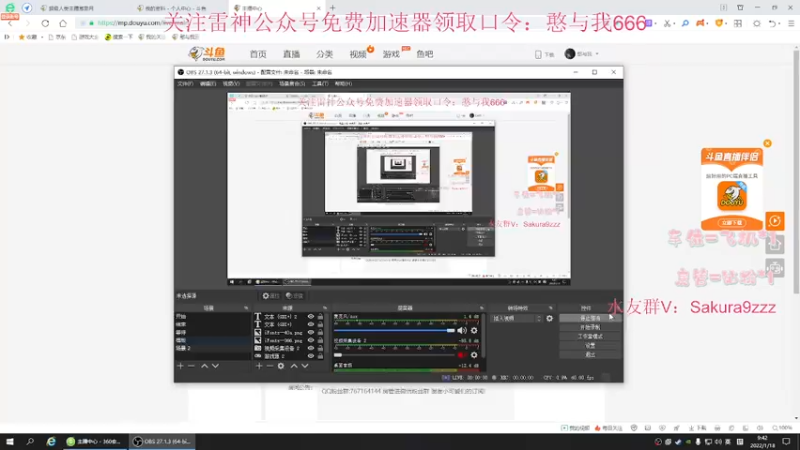Open Internet Explorer from taskbar
800x450 pixels.
51,442
